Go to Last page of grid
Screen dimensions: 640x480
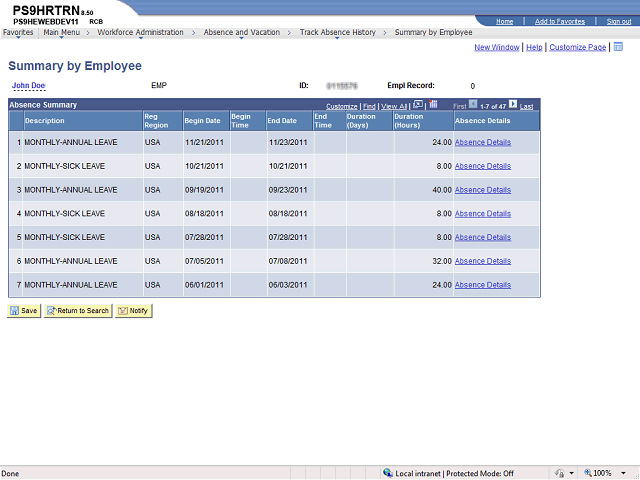click(526, 107)
